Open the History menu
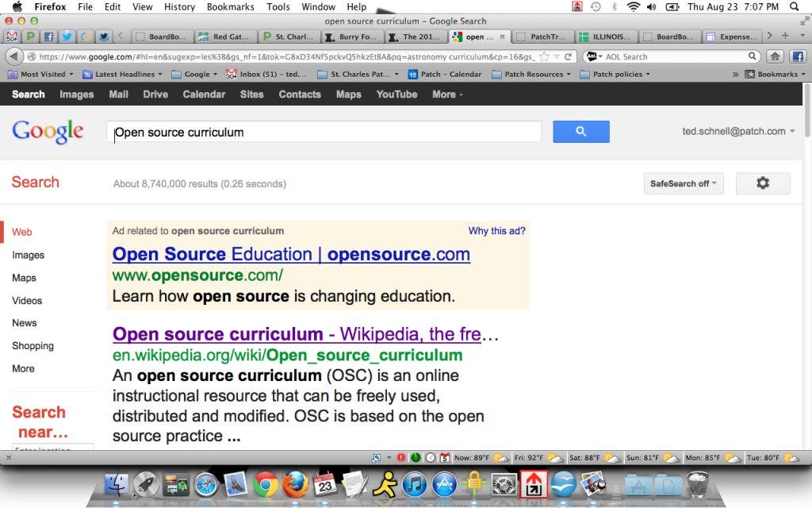The width and height of the screenshot is (812, 508). 179,6
